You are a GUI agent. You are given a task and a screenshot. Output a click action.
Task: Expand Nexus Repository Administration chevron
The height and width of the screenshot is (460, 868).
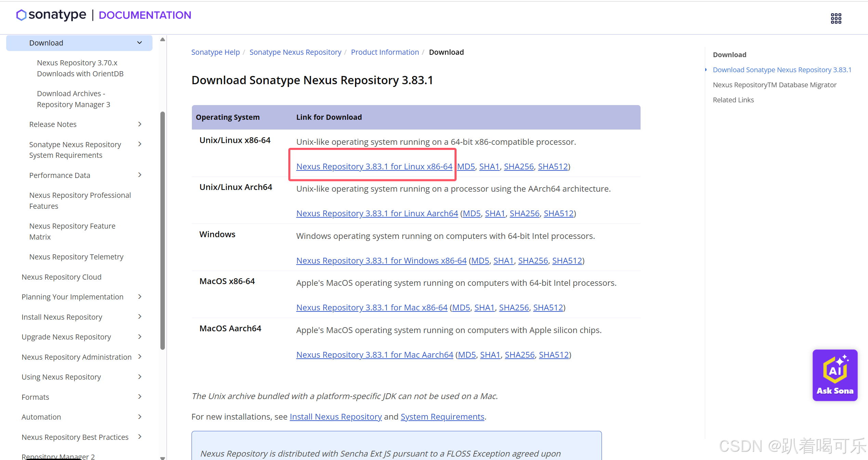coord(140,357)
